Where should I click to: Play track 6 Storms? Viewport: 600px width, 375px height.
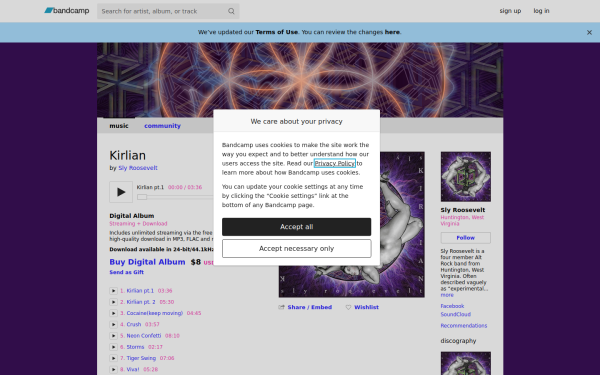click(x=113, y=347)
